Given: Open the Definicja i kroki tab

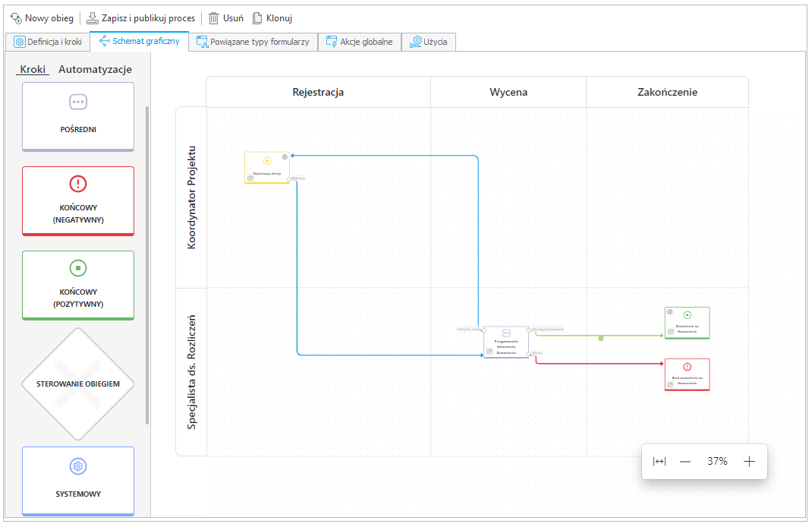Looking at the screenshot, I should tap(47, 42).
